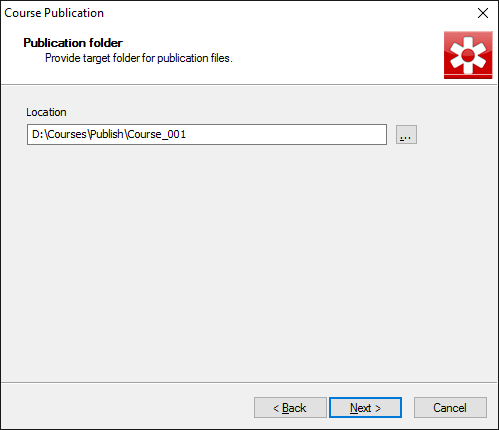Click the Location label
This screenshot has height=430, width=499.
point(46,112)
